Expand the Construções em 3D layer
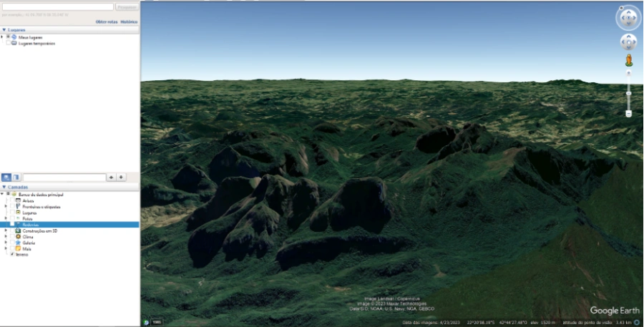 6,231
